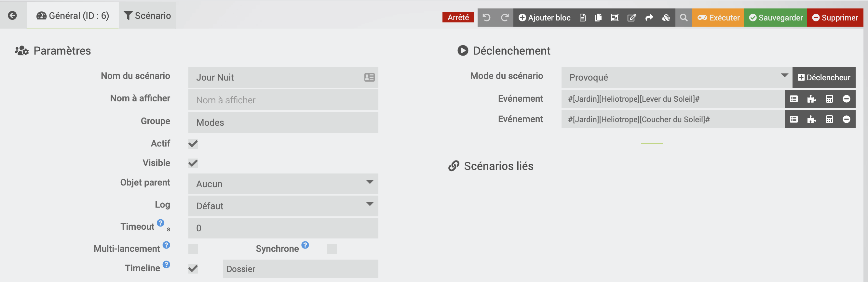Image resolution: width=868 pixels, height=282 pixels.
Task: Remove the Coucher du Soleil event
Action: tap(847, 120)
